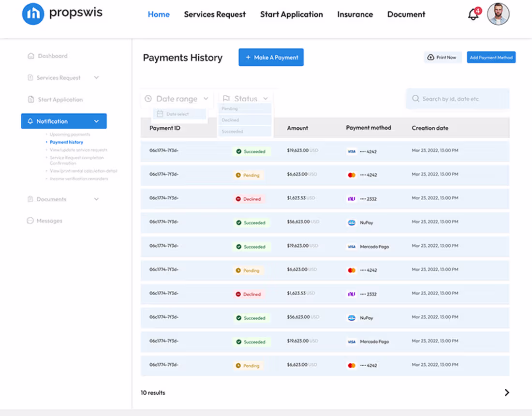Click the Payment ID column header

coord(165,128)
